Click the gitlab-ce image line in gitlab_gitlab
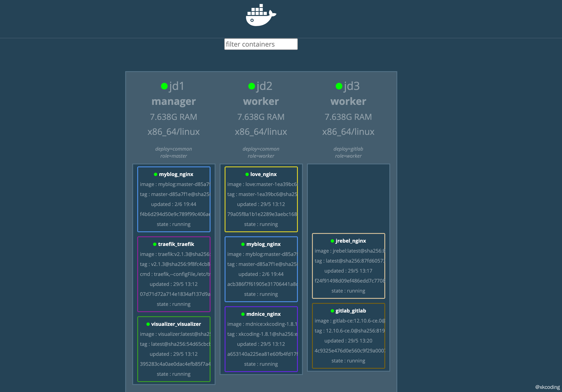The image size is (562, 392). click(x=350, y=321)
